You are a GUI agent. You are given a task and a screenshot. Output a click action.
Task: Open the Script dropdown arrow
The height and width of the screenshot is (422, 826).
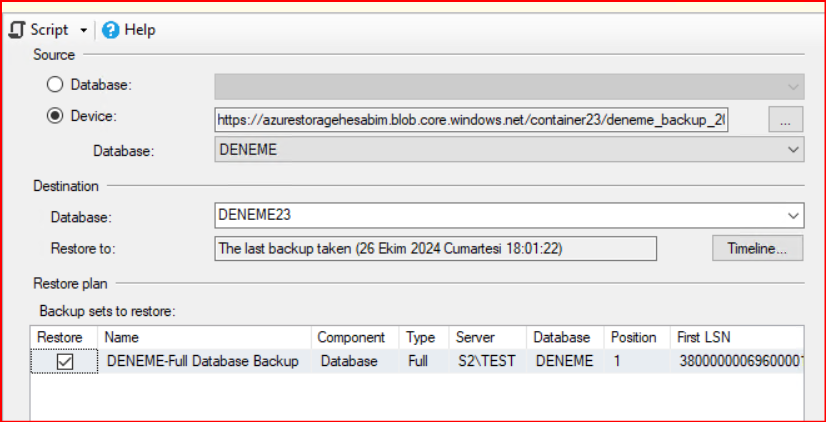[x=83, y=30]
